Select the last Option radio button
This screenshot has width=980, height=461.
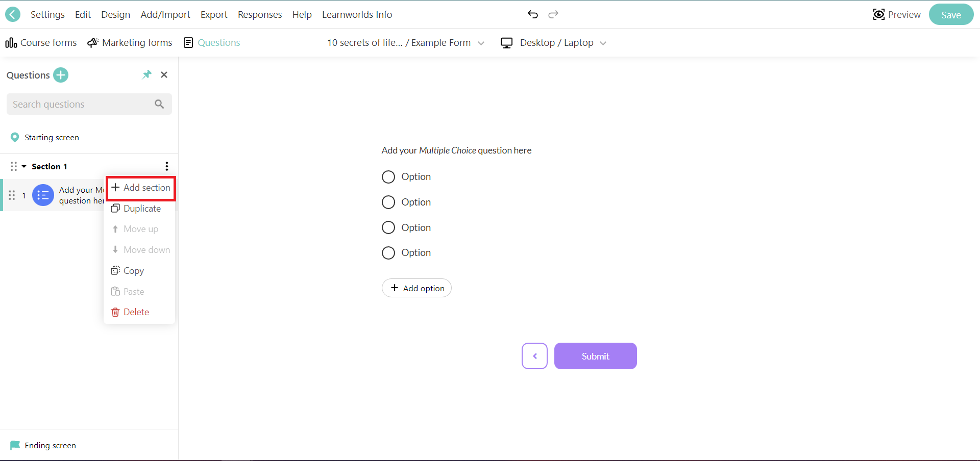tap(388, 253)
